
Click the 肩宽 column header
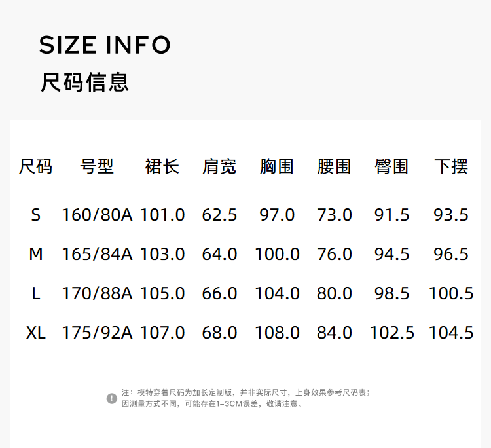[x=219, y=166]
